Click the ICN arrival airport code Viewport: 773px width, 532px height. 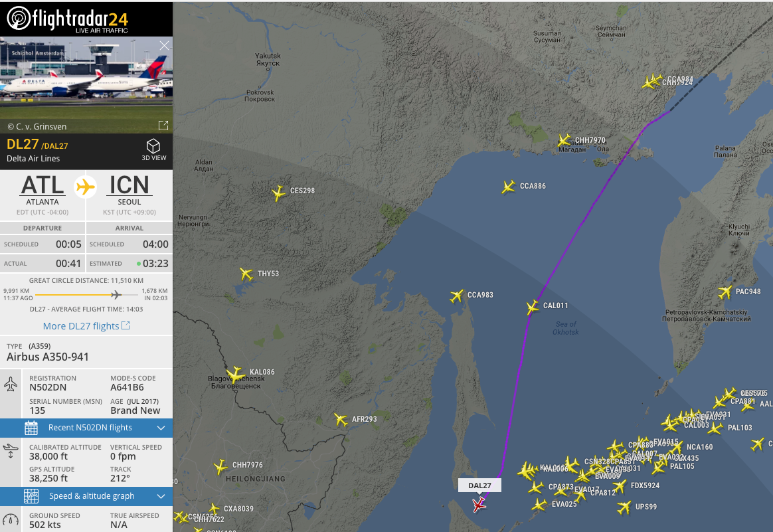[x=129, y=185]
